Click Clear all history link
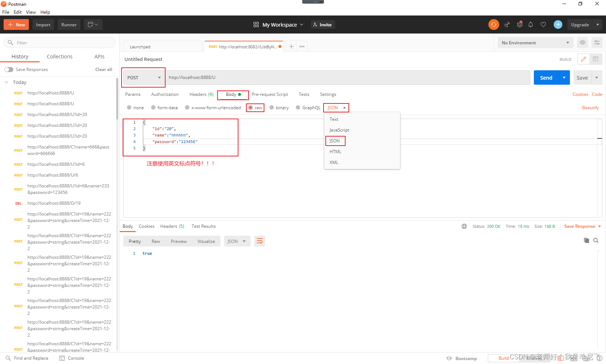The image size is (606, 364). [104, 70]
